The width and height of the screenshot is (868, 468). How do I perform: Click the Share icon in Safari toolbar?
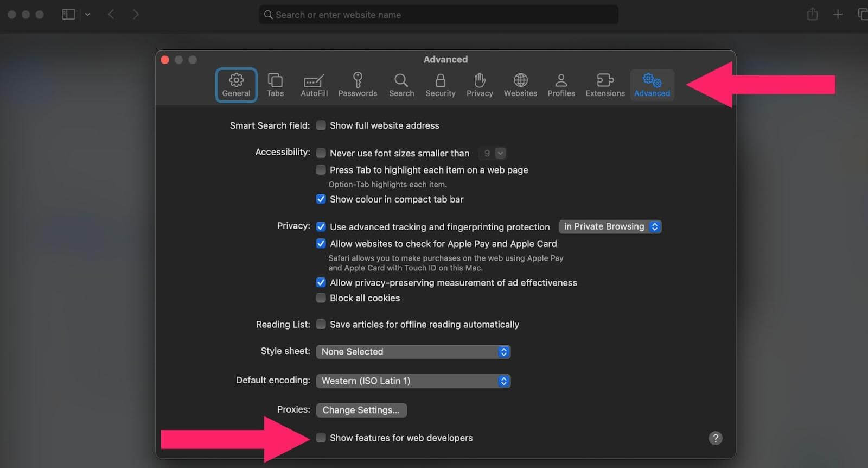pyautogui.click(x=812, y=14)
